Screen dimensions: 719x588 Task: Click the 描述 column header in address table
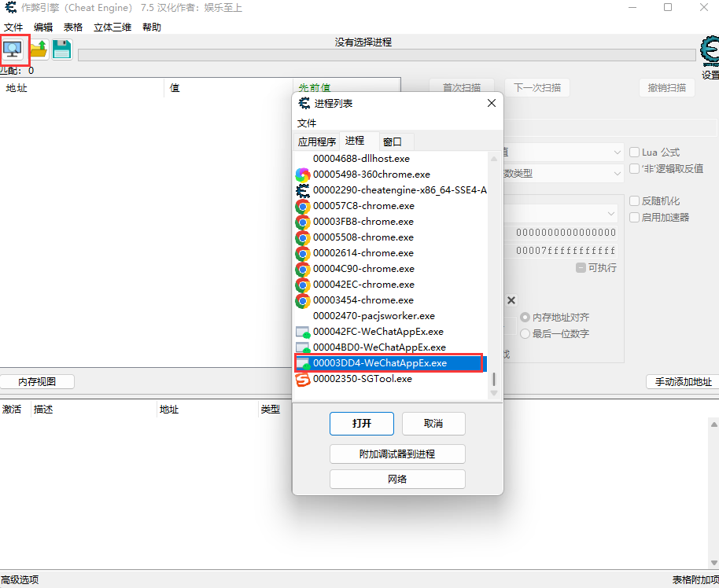pyautogui.click(x=43, y=410)
